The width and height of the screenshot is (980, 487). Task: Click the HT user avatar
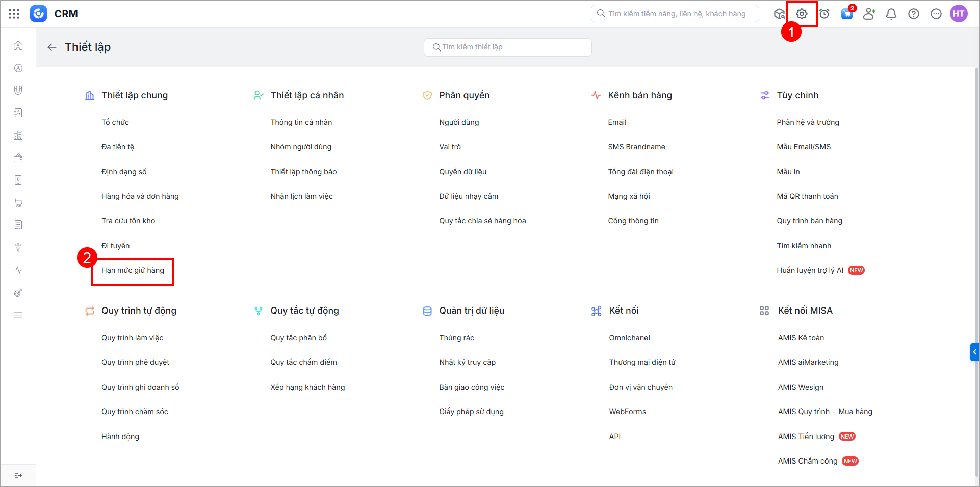959,14
